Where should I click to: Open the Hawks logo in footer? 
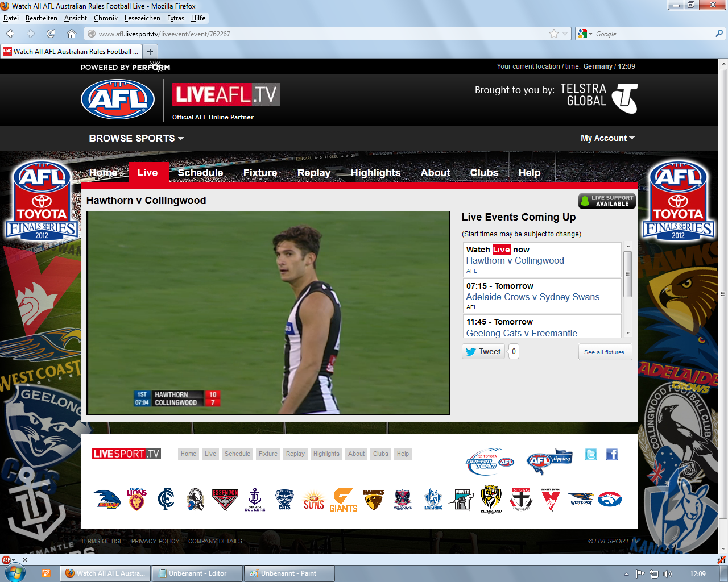(x=373, y=499)
